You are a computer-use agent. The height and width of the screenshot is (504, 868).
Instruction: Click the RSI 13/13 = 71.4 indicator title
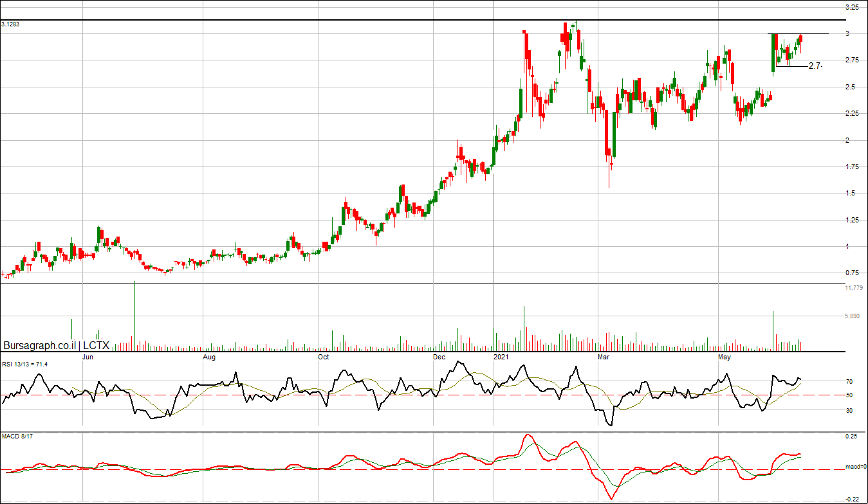point(24,364)
